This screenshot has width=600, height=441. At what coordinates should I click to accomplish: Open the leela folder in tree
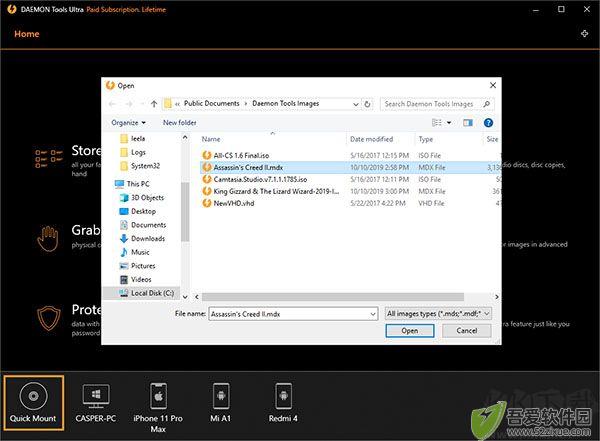(x=137, y=139)
